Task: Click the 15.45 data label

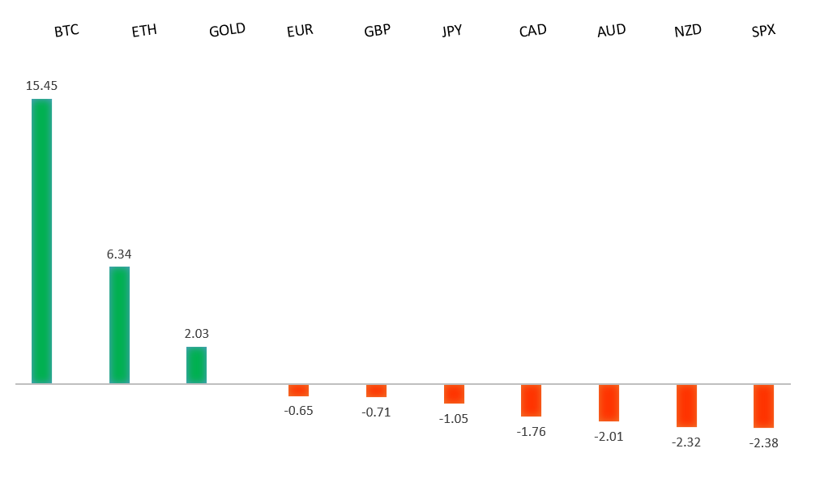Action: click(41, 85)
